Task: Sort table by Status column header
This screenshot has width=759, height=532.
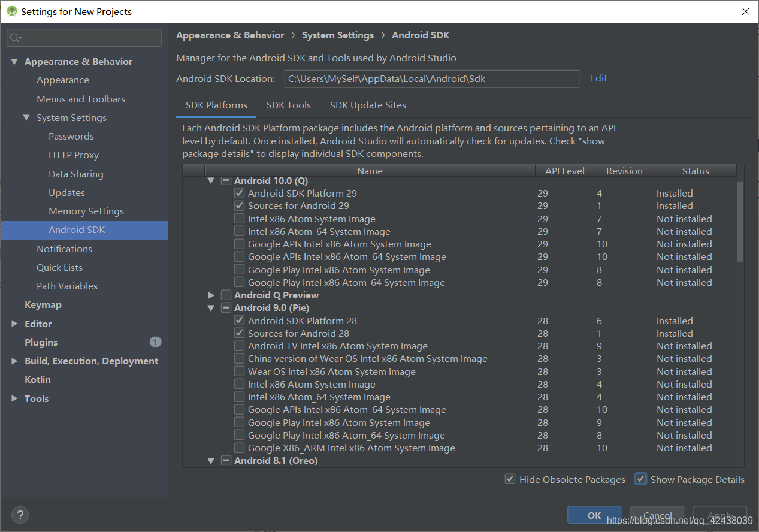Action: tap(696, 171)
